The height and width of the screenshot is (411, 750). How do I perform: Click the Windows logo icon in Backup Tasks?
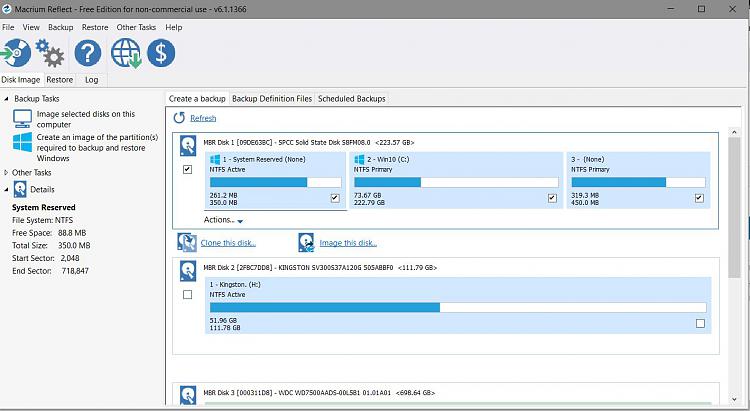pos(22,142)
